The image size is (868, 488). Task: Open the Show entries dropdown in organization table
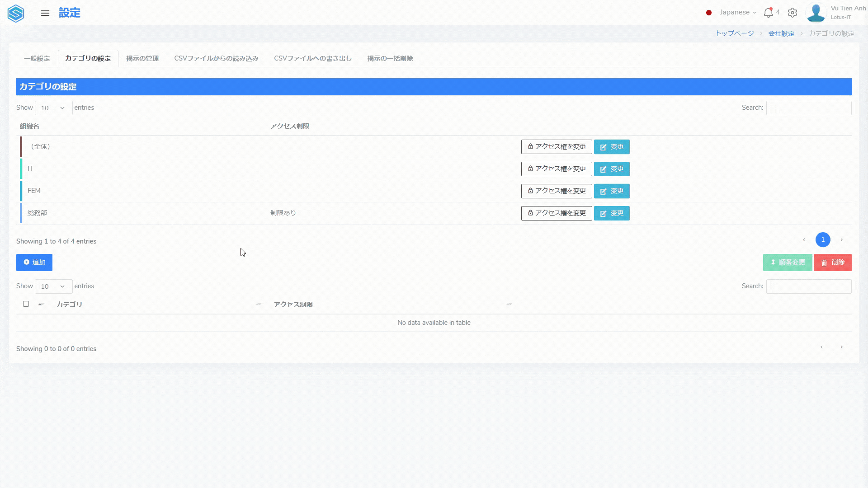click(x=53, y=108)
